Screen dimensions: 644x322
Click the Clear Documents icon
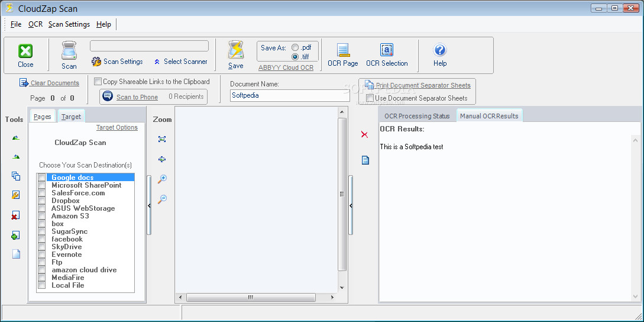(24, 83)
